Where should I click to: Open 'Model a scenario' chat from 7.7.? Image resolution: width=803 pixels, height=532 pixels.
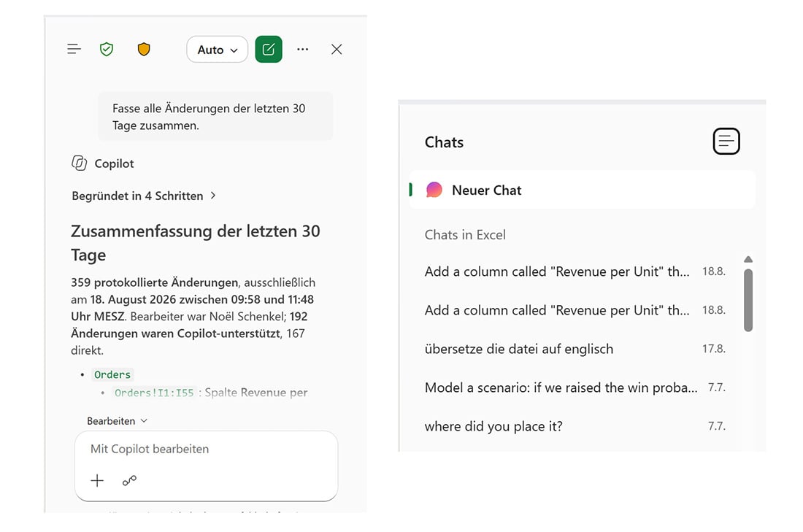(x=575, y=388)
